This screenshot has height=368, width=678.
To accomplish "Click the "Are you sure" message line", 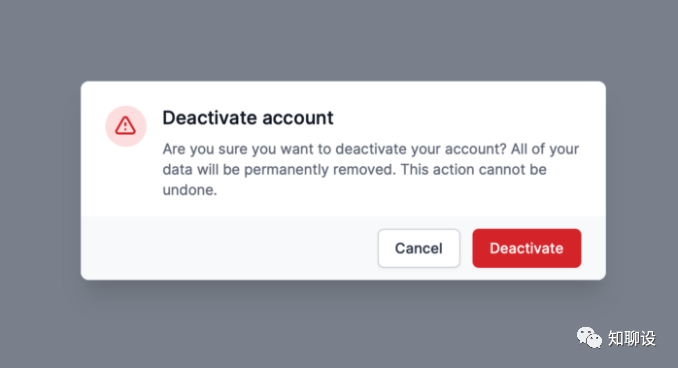I will pyautogui.click(x=371, y=149).
